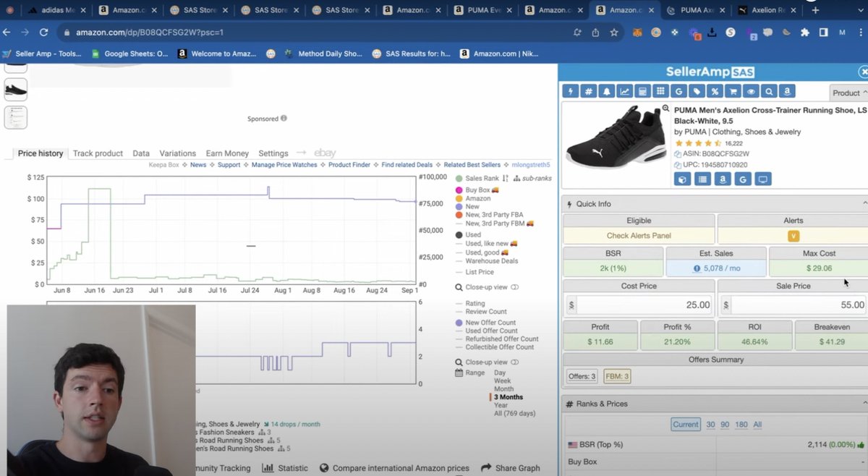Open the Product dropdown in SellerAmp

[849, 93]
